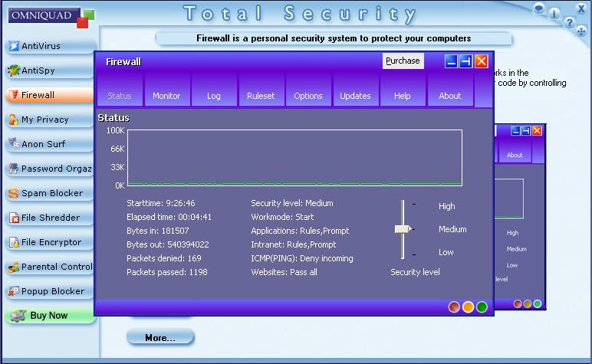Click the 'Intranet: Rules,Prompt' text

pos(294,244)
